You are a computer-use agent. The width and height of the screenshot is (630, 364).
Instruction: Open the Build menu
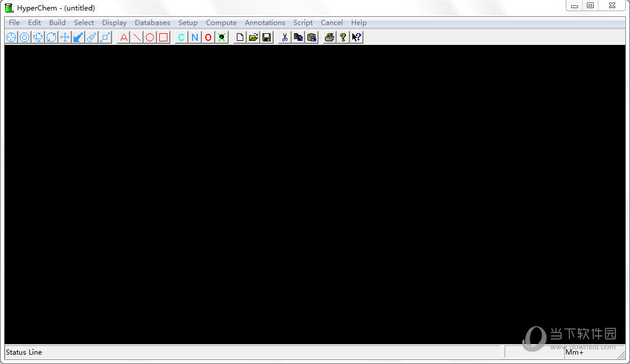click(57, 23)
